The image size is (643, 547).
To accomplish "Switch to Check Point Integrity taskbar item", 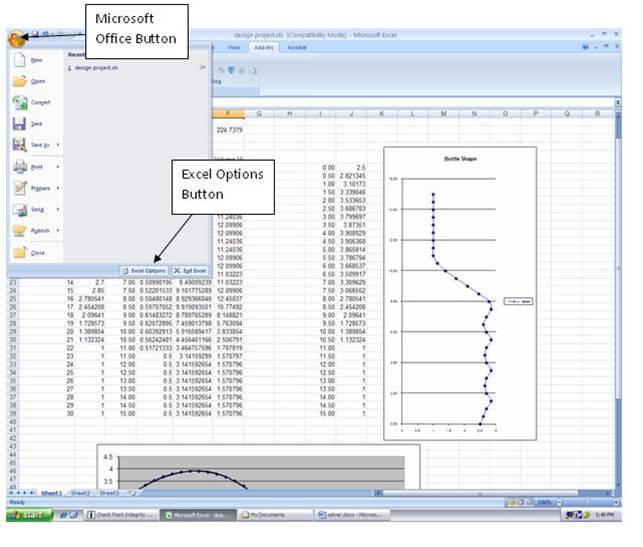I will (x=121, y=515).
